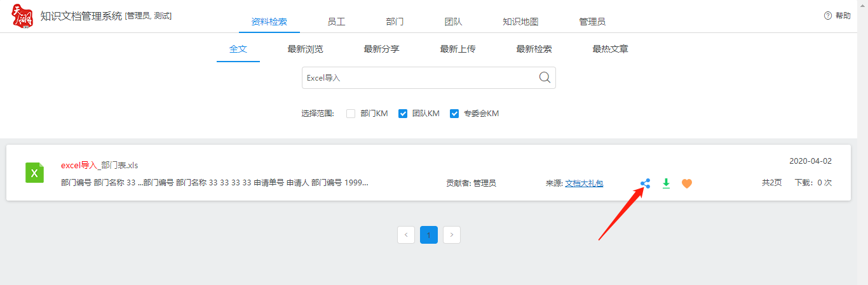This screenshot has height=285, width=868.
Task: Click the orange heart favorite icon
Action: [686, 183]
